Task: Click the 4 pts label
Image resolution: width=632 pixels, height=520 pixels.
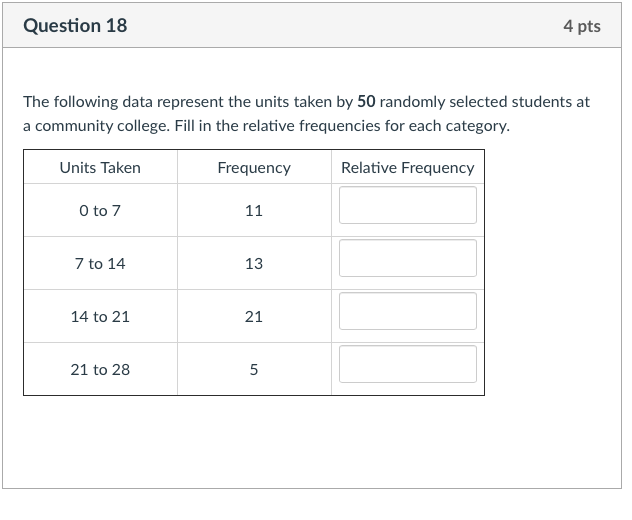Action: 582,26
